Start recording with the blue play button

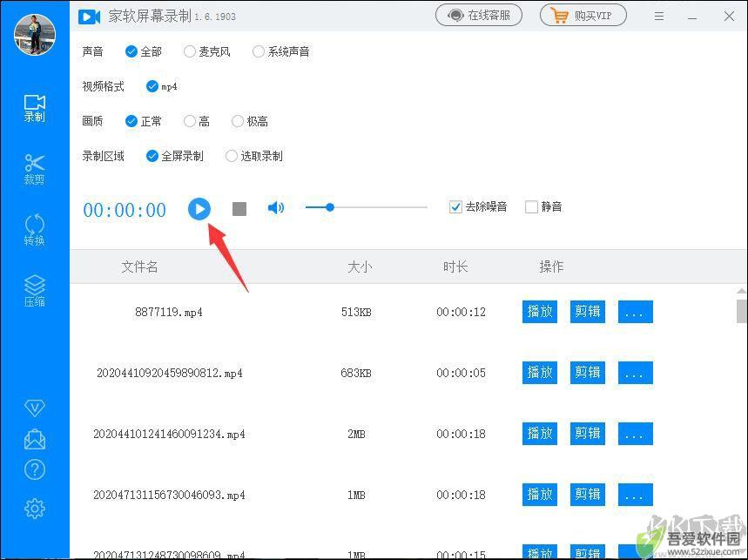pyautogui.click(x=199, y=209)
